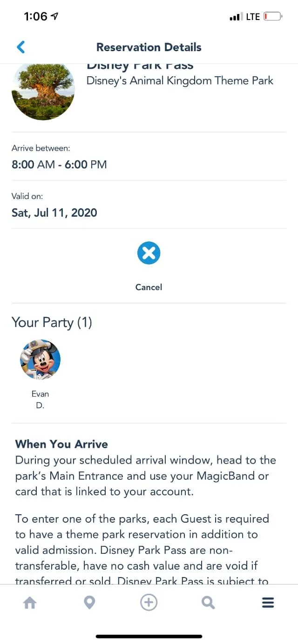
Task: Open the map pin location tab
Action: coord(89,603)
